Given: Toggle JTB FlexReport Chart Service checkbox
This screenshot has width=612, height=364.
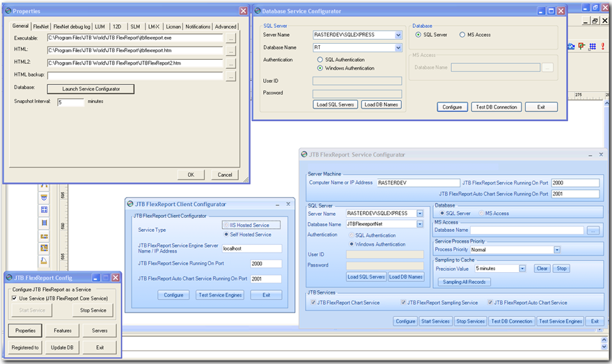Looking at the screenshot, I should click(x=313, y=302).
